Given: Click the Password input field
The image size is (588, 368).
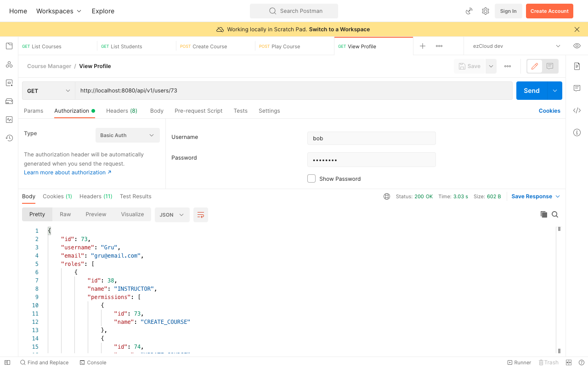Looking at the screenshot, I should pyautogui.click(x=371, y=160).
